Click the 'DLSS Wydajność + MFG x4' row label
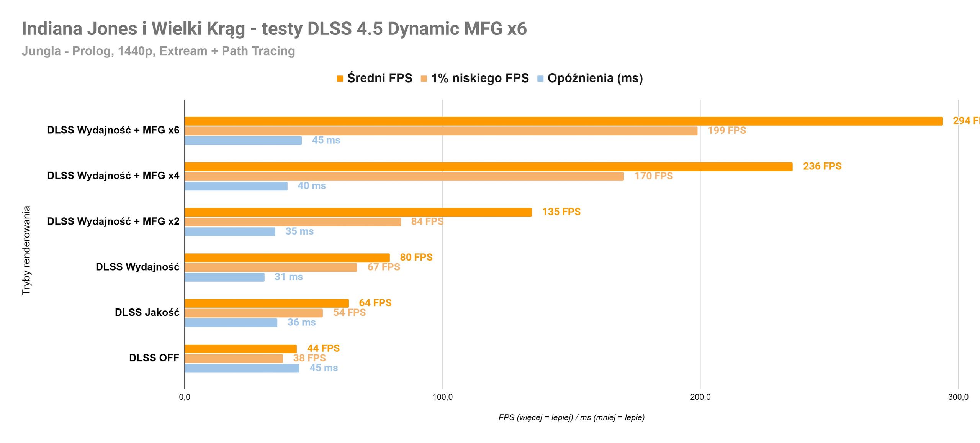Image resolution: width=980 pixels, height=443 pixels. tap(113, 176)
